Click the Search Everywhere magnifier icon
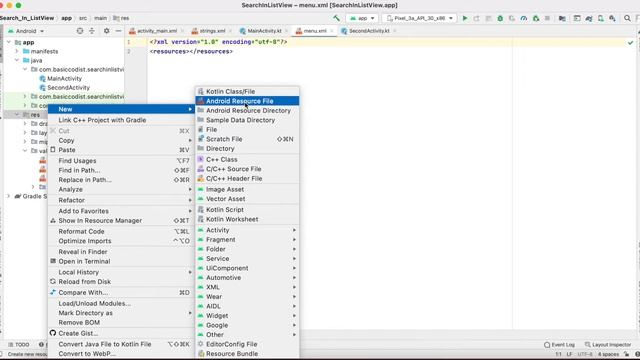Viewport: 640px width, 360px height. tap(627, 18)
